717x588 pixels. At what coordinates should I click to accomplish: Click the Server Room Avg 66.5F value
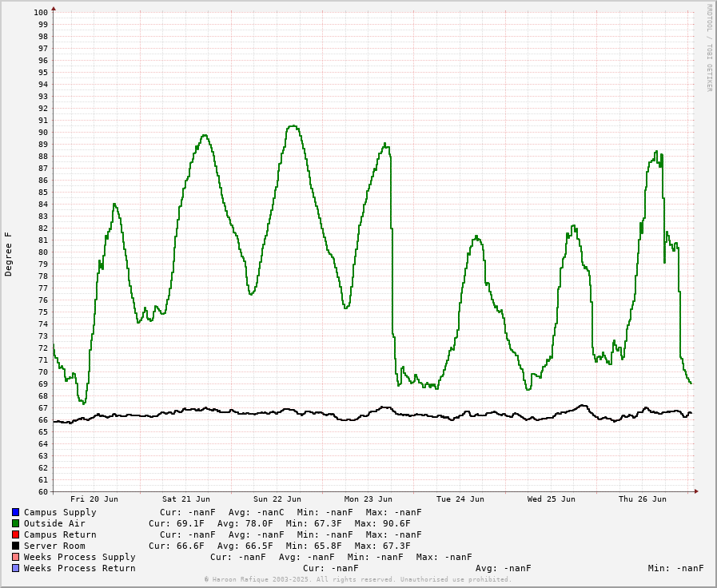245,546
